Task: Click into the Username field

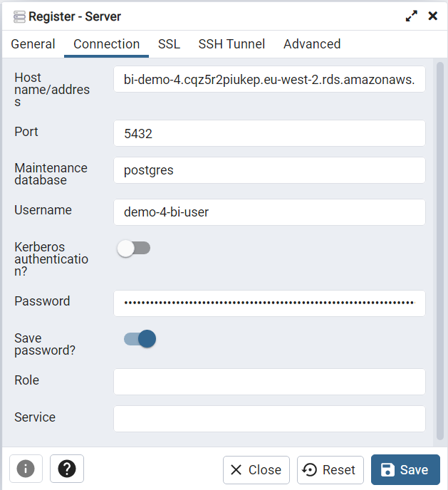Action: tap(269, 212)
